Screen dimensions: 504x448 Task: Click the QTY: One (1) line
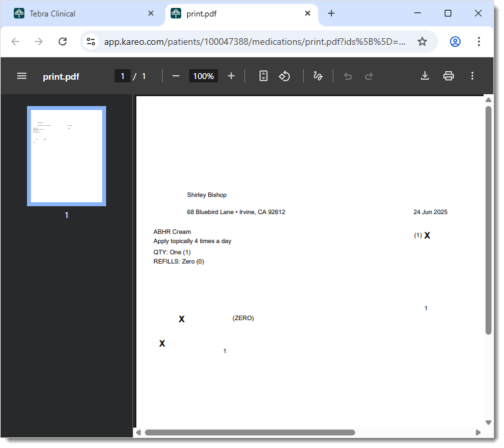(x=173, y=254)
